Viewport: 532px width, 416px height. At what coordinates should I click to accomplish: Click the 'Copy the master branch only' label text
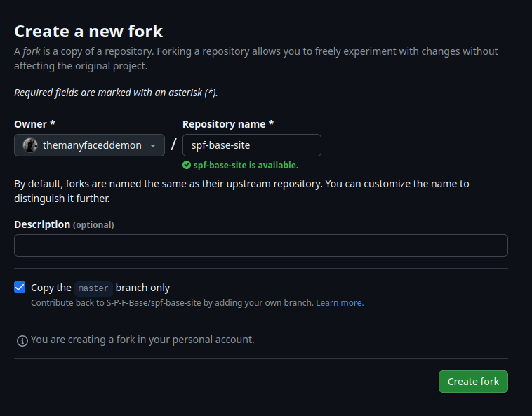[100, 288]
